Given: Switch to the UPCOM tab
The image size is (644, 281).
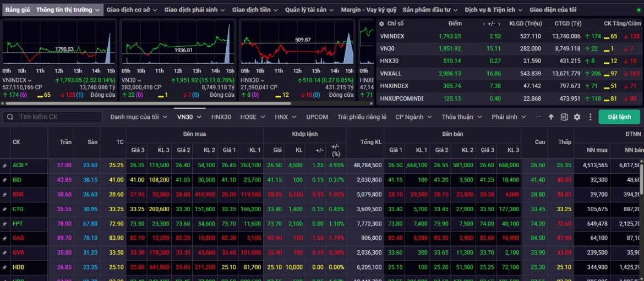Looking at the screenshot, I should tap(317, 117).
